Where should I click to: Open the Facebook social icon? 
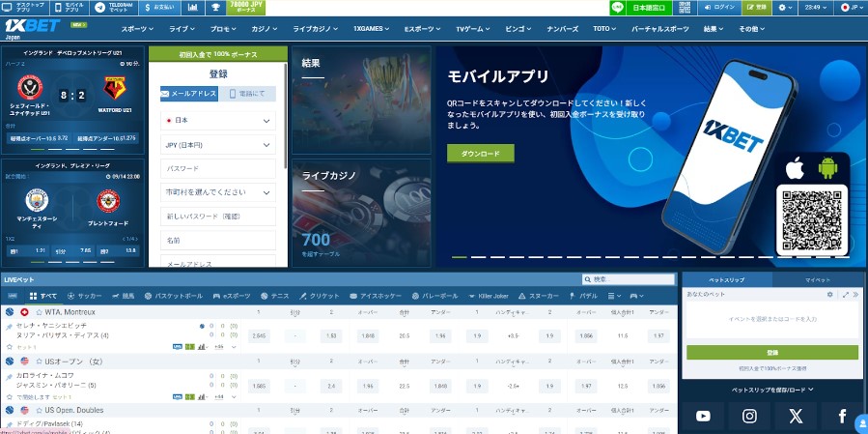(842, 416)
